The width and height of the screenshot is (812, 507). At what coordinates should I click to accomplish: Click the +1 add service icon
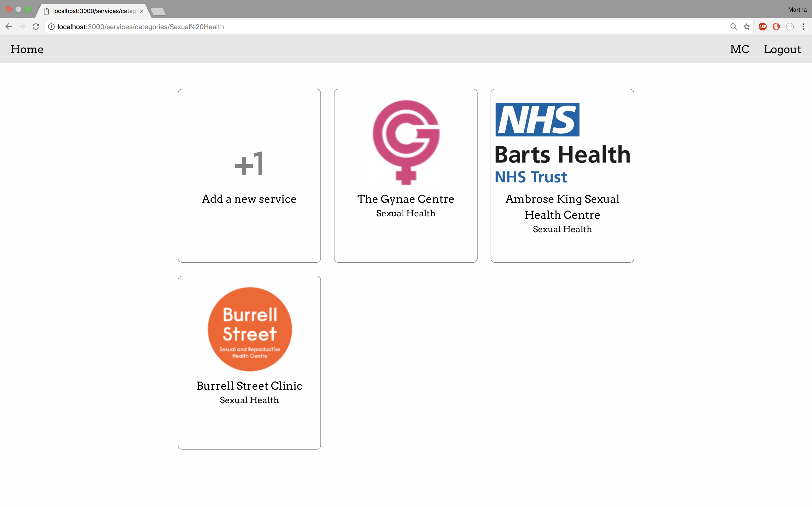249,163
